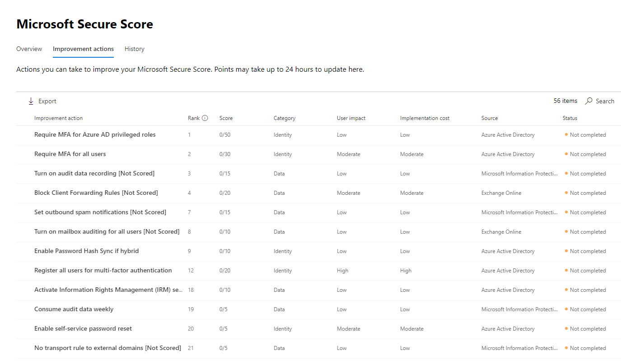Click Identity category in Password Hash Sync row
Viewport: 621px width, 364px height.
coord(283,251)
